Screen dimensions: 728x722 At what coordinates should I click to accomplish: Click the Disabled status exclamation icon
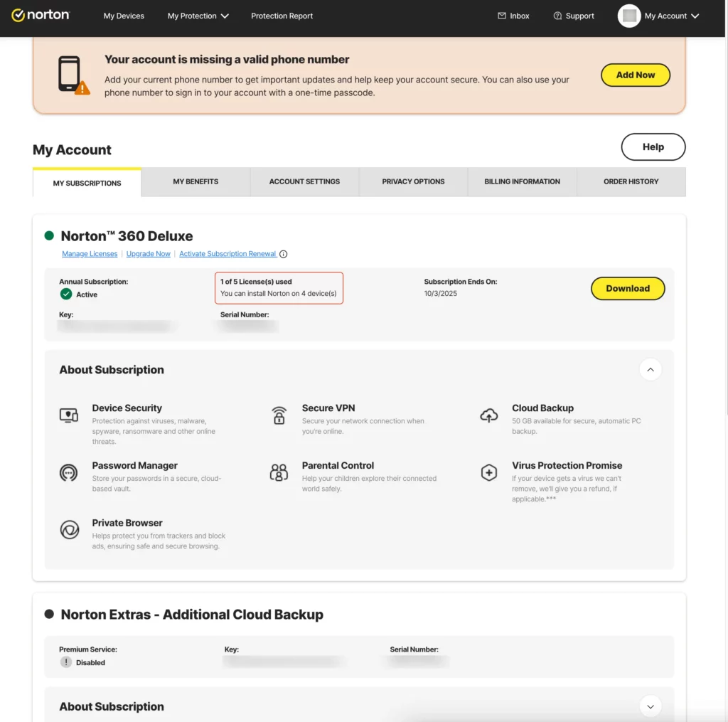click(66, 662)
